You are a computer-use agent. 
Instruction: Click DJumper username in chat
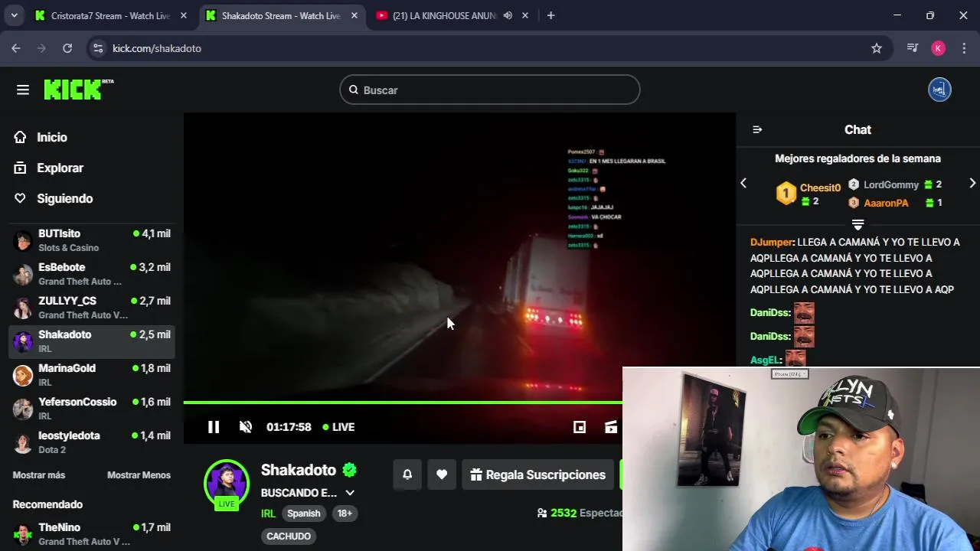tap(771, 242)
